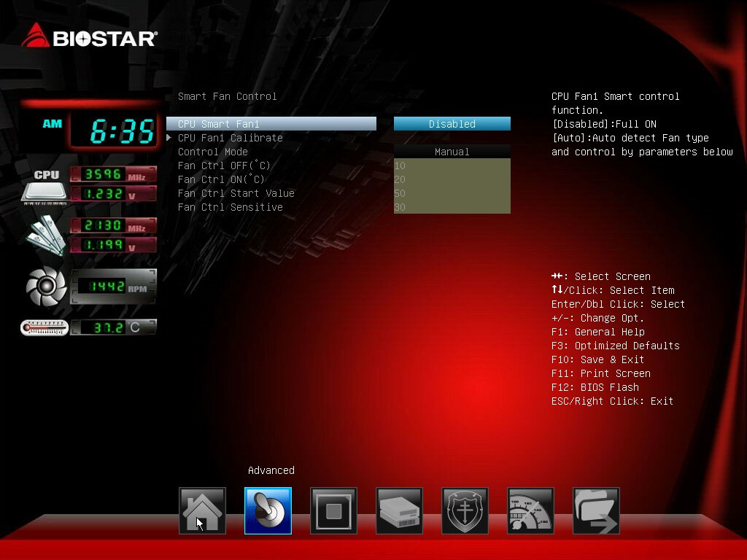Click the fan icon beside RPM
Viewport: 747px width, 560px height.
46,287
